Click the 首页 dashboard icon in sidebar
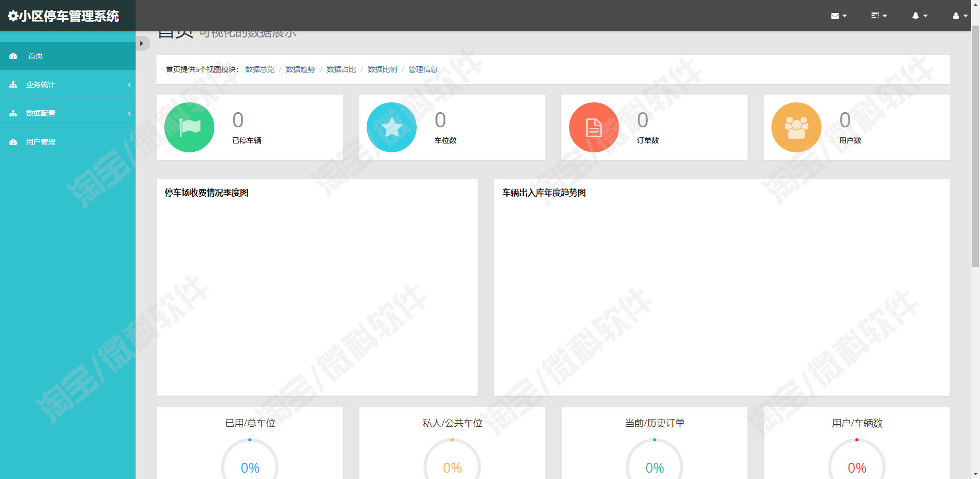 14,56
